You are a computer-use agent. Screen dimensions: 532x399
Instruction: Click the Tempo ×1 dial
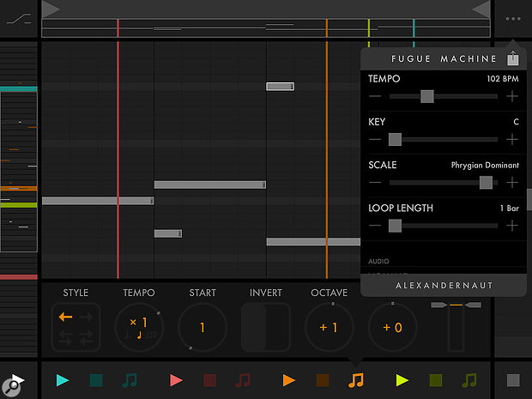[x=139, y=328]
